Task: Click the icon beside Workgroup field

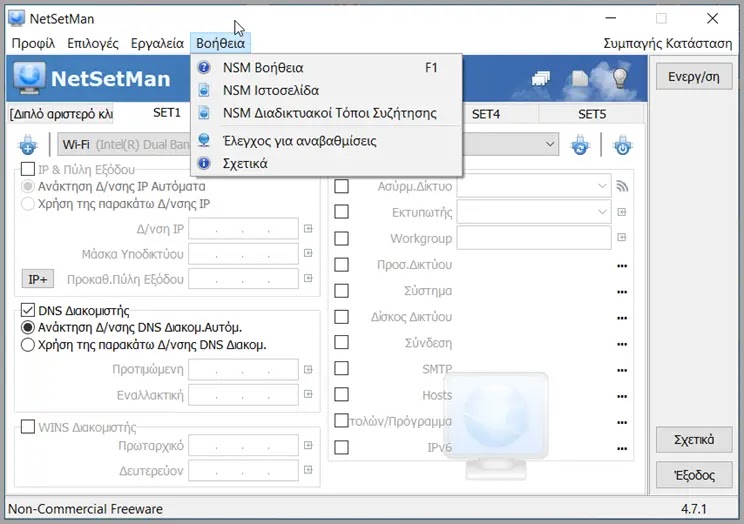Action: 622,237
